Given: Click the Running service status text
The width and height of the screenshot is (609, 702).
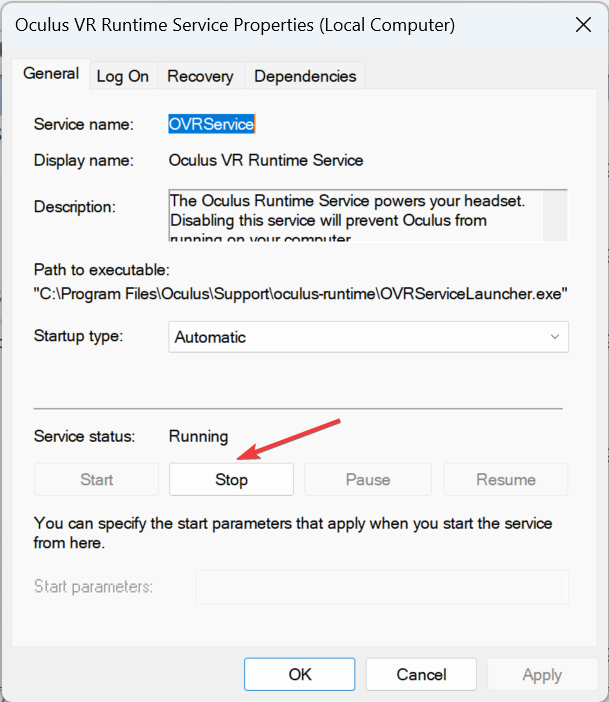Looking at the screenshot, I should [198, 437].
